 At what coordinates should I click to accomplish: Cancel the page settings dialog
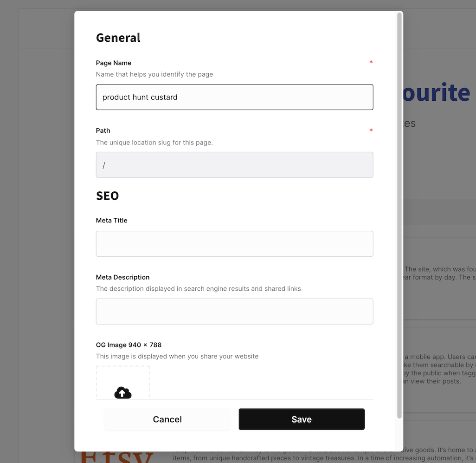[167, 419]
